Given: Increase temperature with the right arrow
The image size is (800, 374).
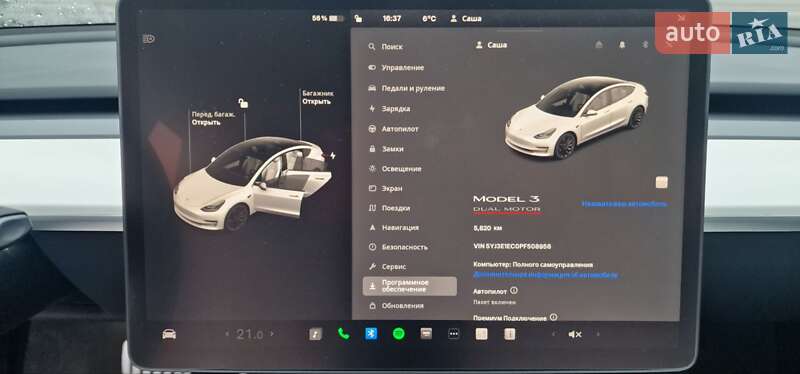Looking at the screenshot, I should click(x=272, y=334).
